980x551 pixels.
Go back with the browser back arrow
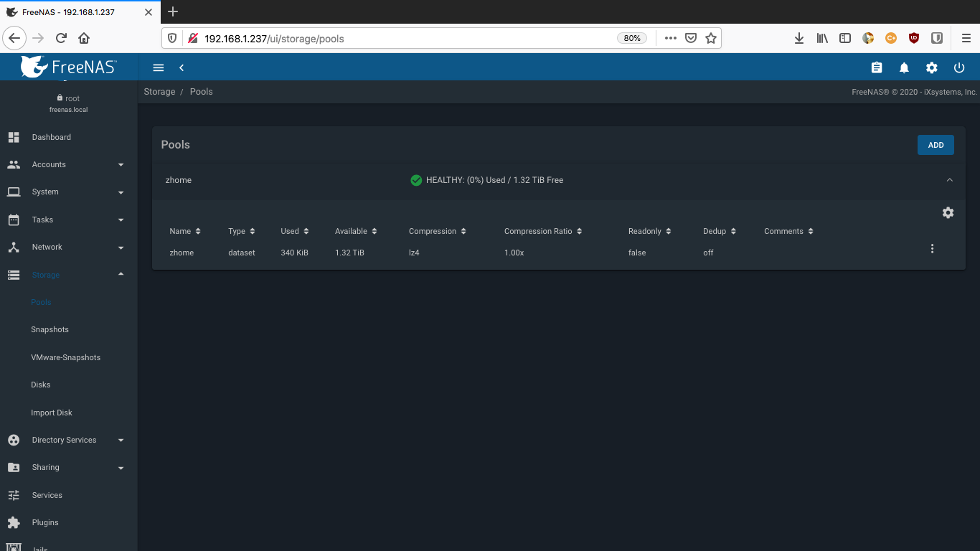point(14,38)
